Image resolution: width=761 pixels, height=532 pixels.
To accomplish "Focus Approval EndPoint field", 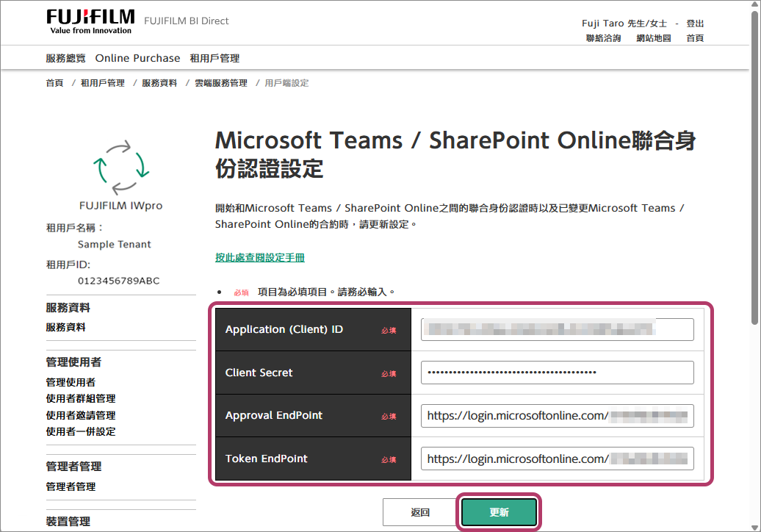I will click(557, 415).
